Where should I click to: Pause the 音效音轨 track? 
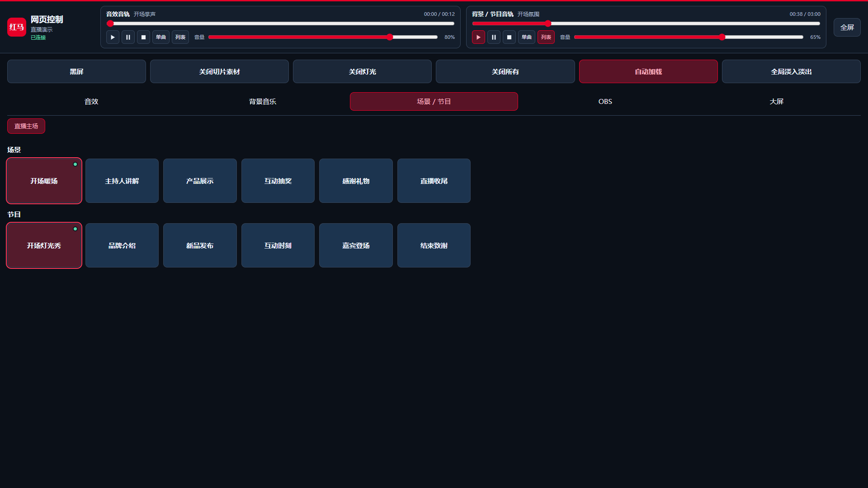point(128,38)
